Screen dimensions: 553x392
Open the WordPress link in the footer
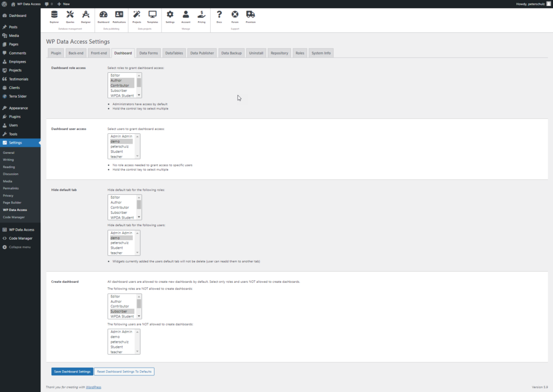93,387
